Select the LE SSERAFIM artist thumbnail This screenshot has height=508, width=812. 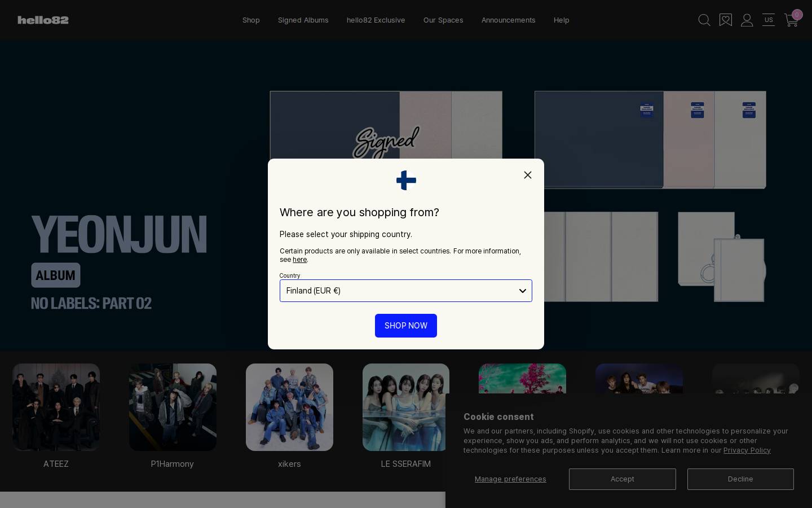click(406, 407)
